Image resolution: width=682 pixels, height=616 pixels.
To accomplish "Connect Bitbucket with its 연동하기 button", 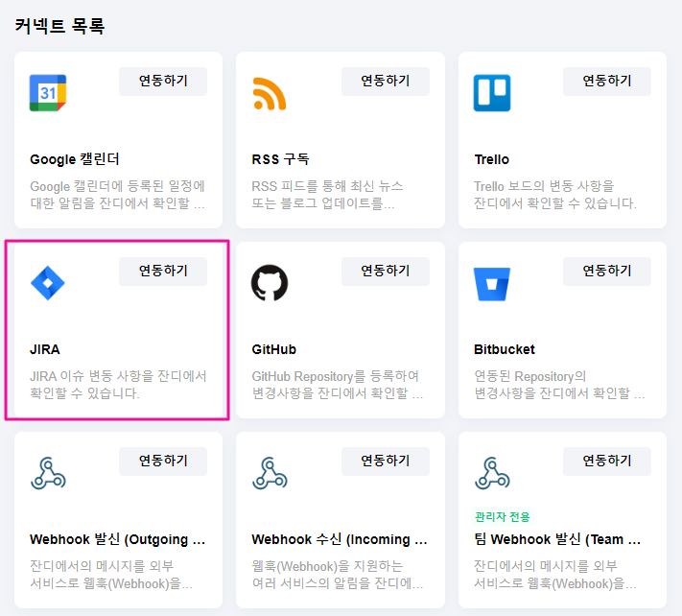I will click(607, 272).
